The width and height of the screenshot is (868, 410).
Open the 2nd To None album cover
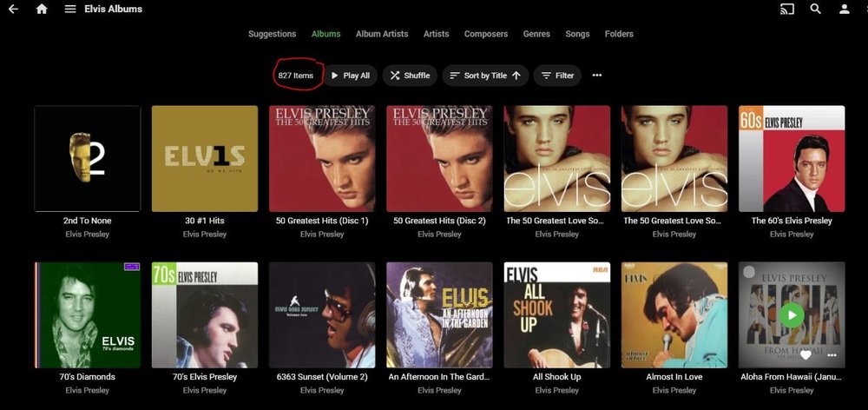88,158
